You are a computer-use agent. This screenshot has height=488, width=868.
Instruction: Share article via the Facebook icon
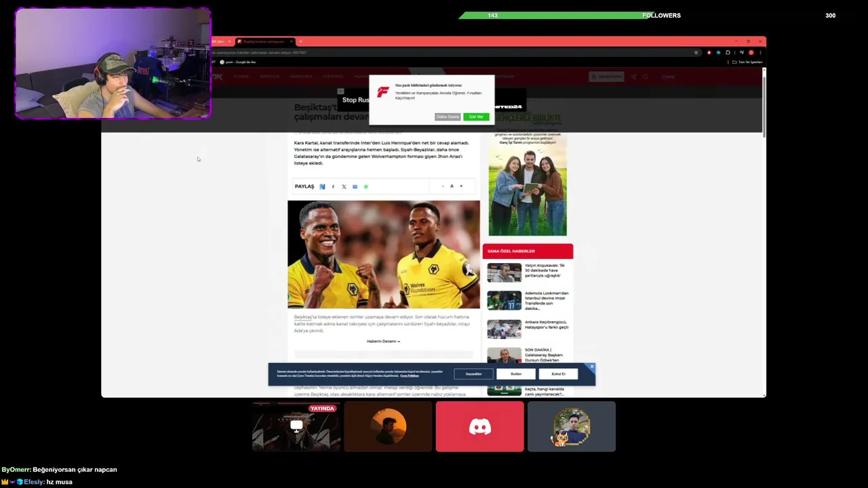[333, 186]
